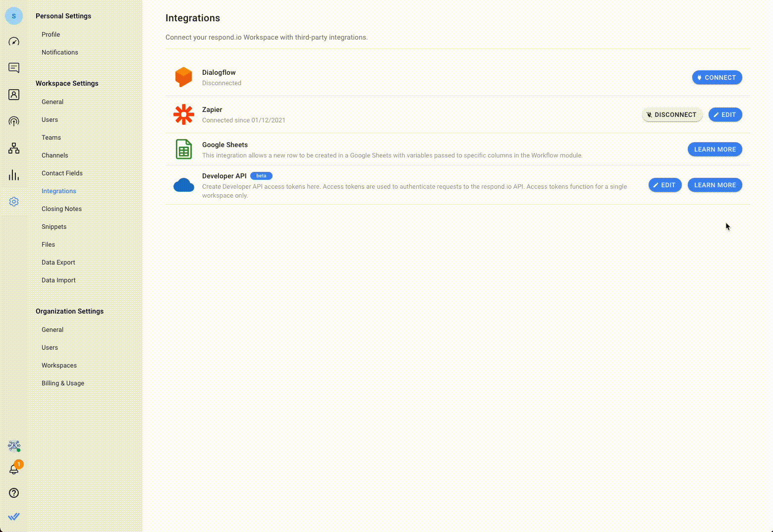Open the notifications bell icon
Image resolution: width=773 pixels, height=532 pixels.
tap(14, 469)
